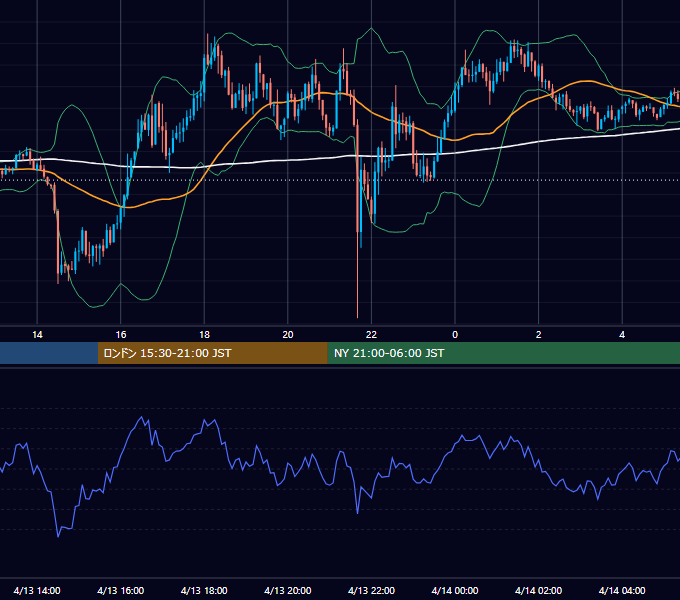This screenshot has height=600, width=680.
Task: Select the 0 hour label on price chart axis
Action: (455, 335)
